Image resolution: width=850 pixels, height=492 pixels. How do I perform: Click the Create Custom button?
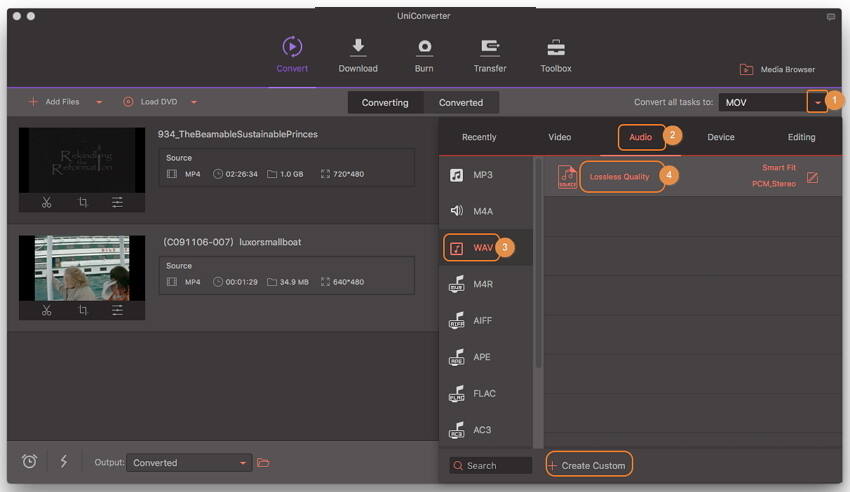589,465
